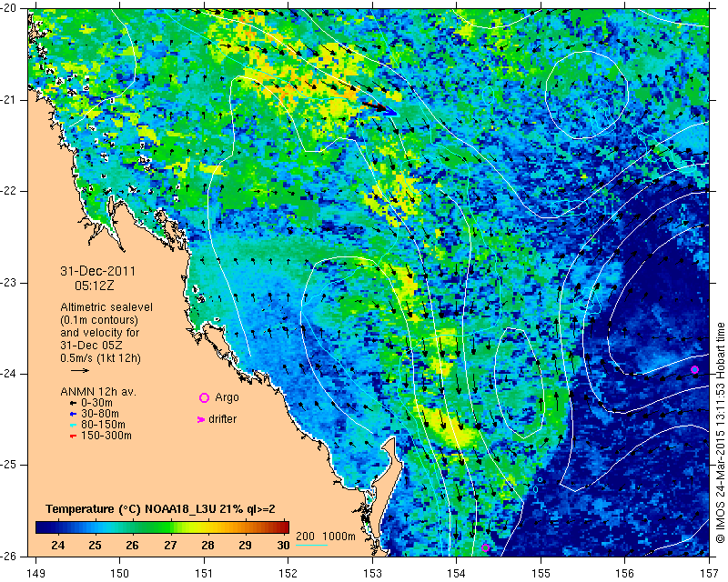The width and height of the screenshot is (728, 582).
Task: Click the magenta Argo circle legend icon
Action: (204, 397)
